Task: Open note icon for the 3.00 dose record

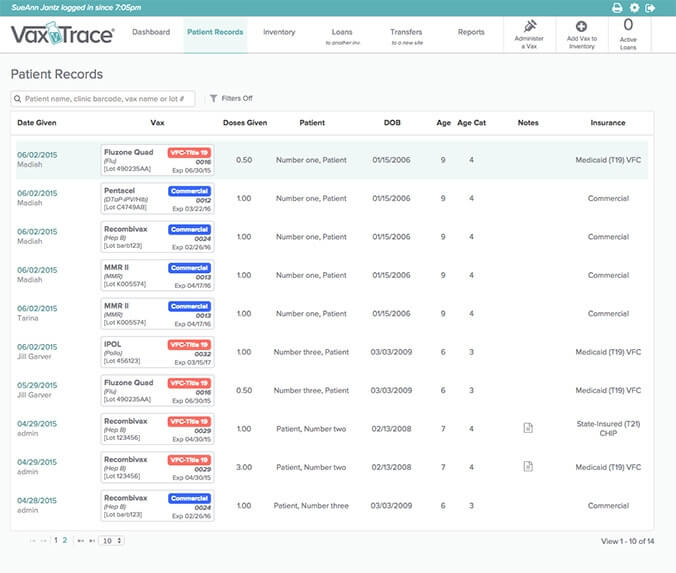Action: 528,466
